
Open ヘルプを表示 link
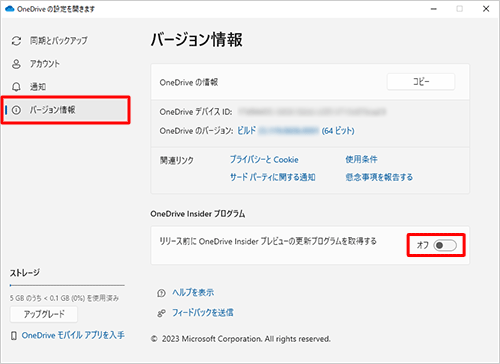193,293
